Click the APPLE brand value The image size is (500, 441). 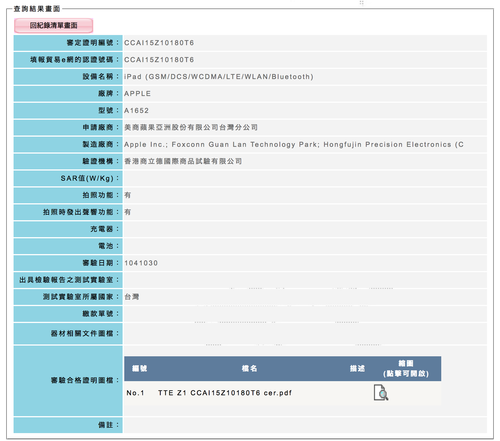(137, 94)
